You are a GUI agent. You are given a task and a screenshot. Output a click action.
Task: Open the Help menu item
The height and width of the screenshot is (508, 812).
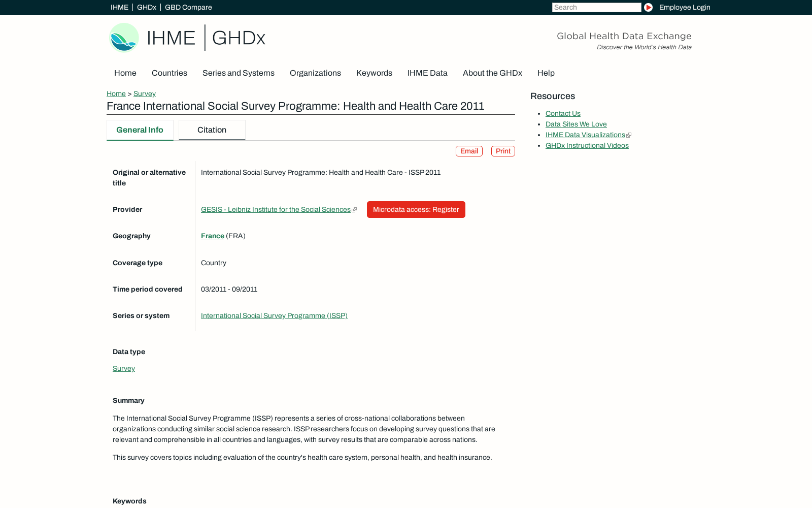pos(546,73)
